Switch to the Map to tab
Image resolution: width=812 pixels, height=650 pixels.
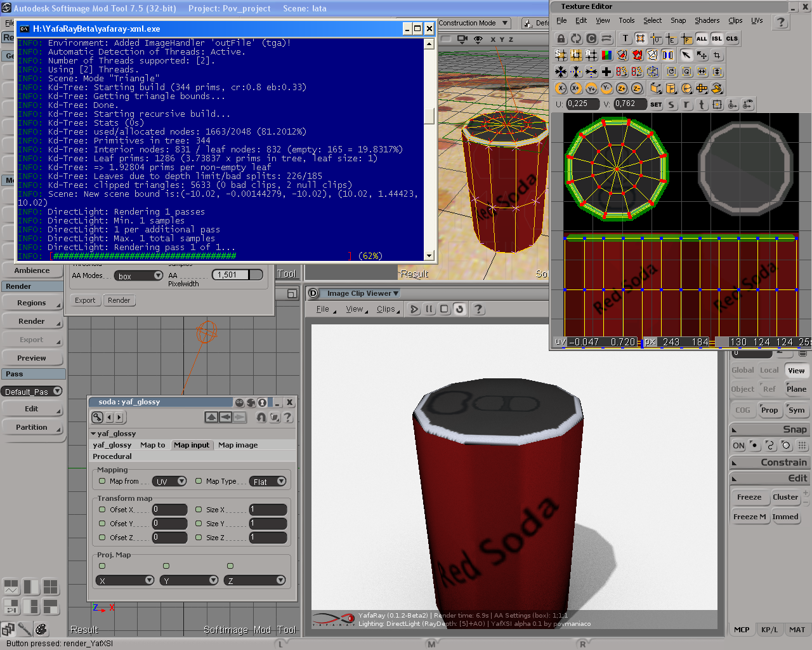152,445
